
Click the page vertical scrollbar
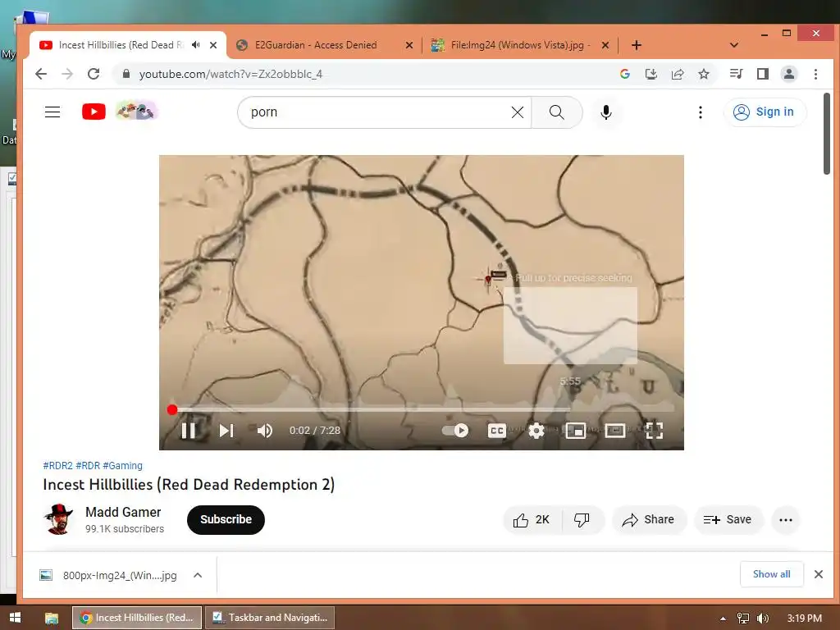point(827,134)
